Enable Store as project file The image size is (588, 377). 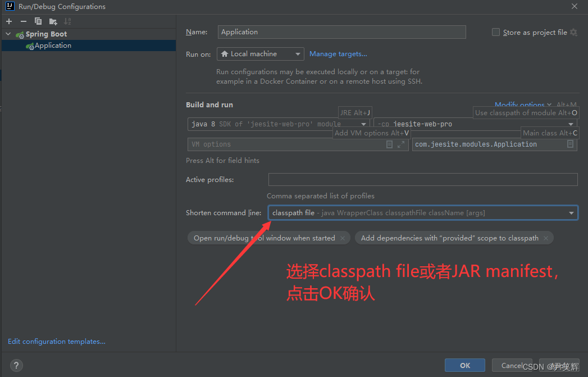pos(495,32)
